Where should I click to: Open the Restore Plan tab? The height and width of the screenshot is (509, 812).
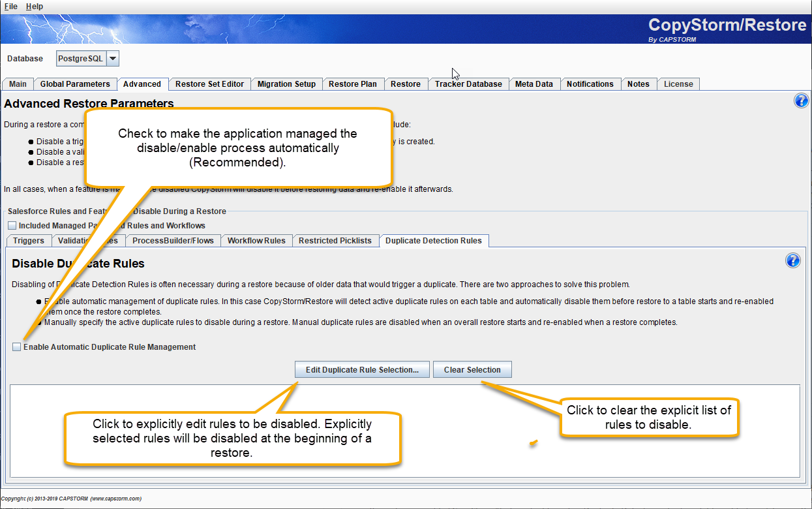point(353,84)
